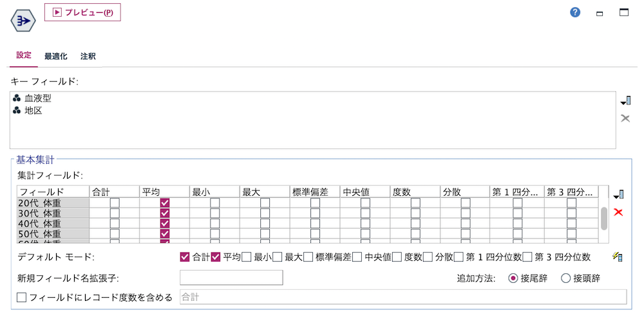
Task: Enable default mode 度数 checkbox
Action: click(397, 257)
